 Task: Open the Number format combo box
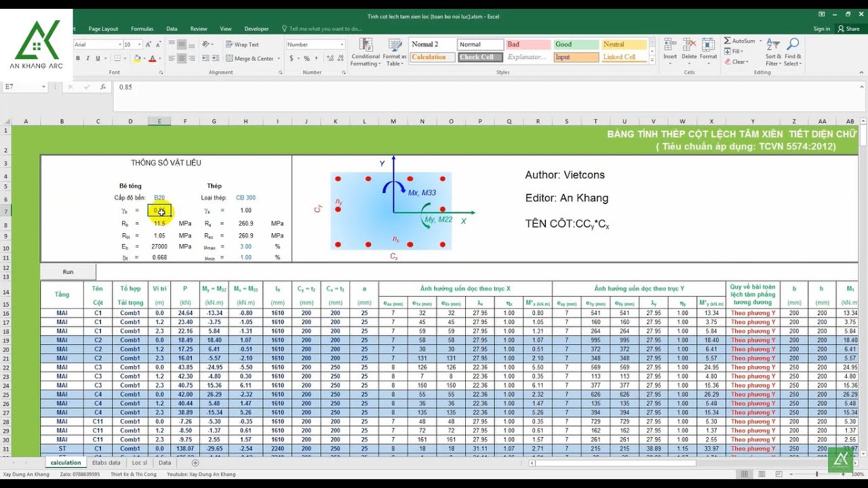[x=315, y=44]
